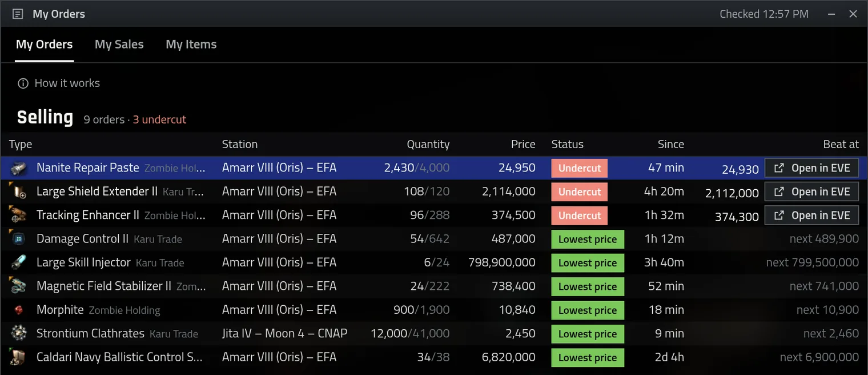
Task: Click the Magnetic Field Stabilizer II item icon
Action: 18,286
